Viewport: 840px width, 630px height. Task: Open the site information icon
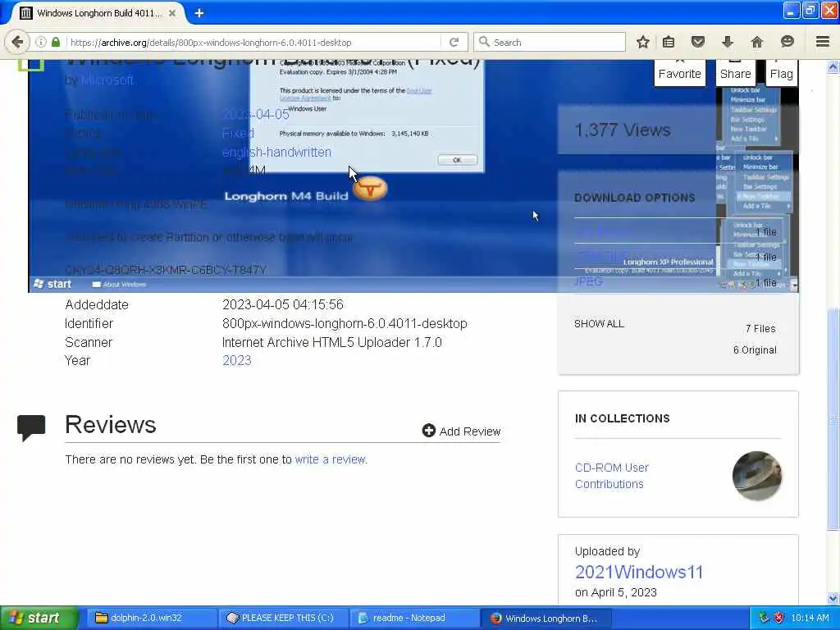(x=41, y=42)
